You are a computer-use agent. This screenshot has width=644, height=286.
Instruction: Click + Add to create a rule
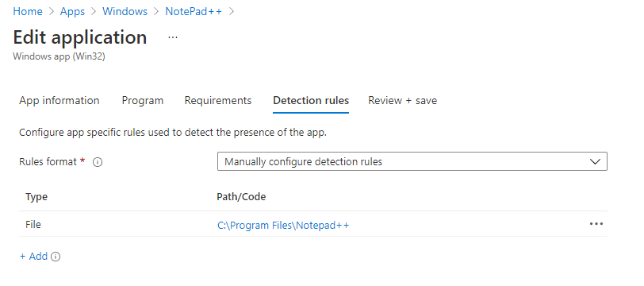pyautogui.click(x=33, y=257)
